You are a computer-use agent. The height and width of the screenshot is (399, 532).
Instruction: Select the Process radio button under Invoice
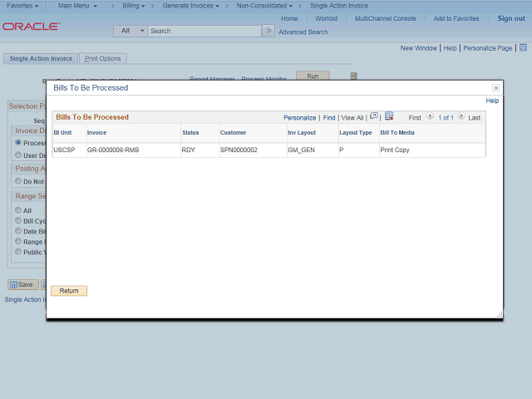(x=18, y=142)
